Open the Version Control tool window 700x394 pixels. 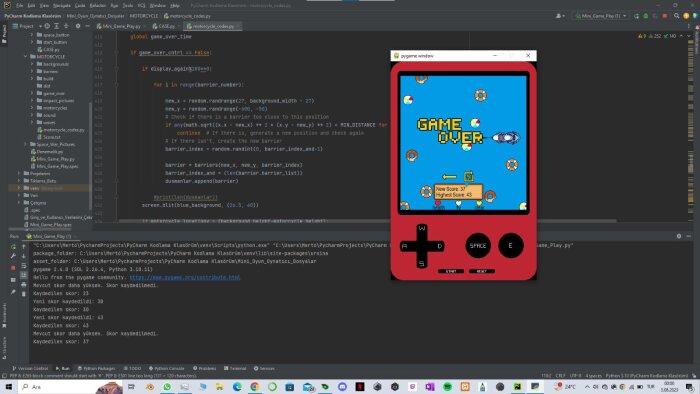(x=30, y=369)
